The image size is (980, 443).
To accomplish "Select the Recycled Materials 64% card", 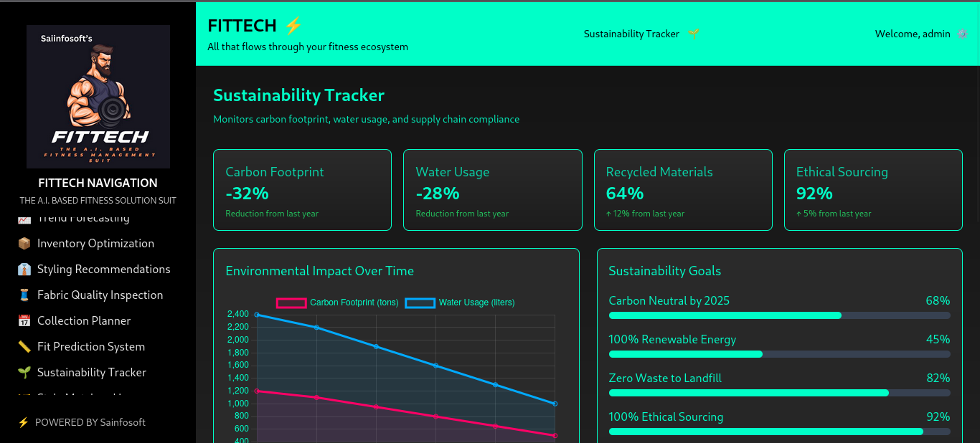I will (683, 190).
